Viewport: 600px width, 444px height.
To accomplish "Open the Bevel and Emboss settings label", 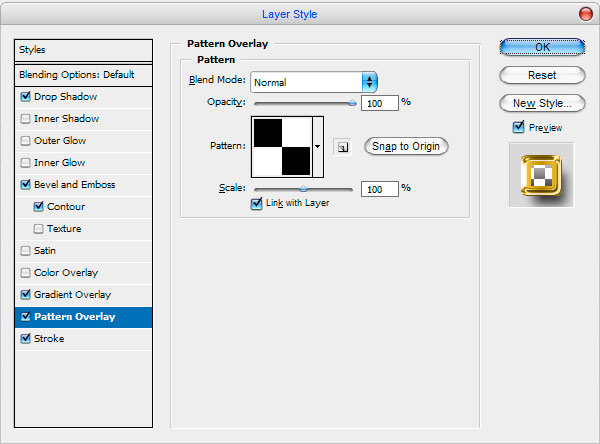I will [75, 184].
